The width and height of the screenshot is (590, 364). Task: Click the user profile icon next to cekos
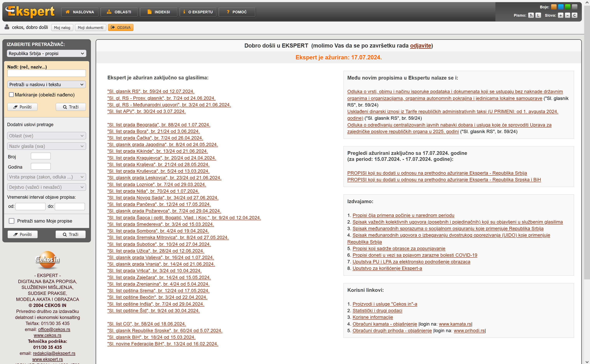(7, 27)
